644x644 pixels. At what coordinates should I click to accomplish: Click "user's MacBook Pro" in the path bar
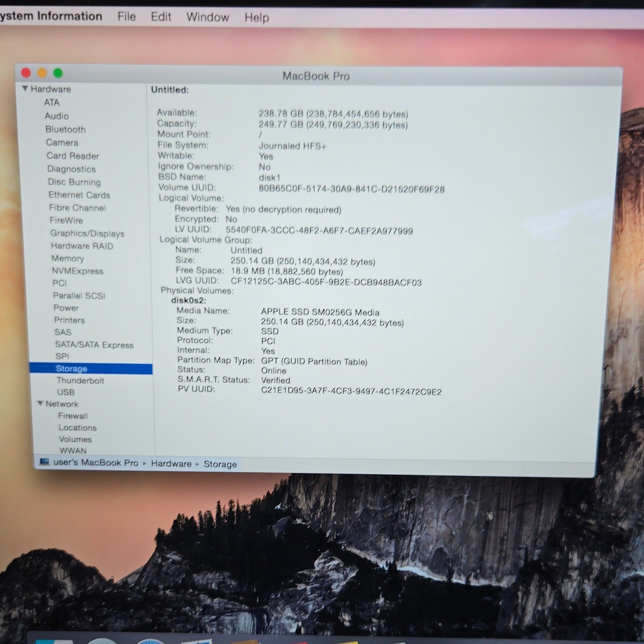tap(96, 463)
